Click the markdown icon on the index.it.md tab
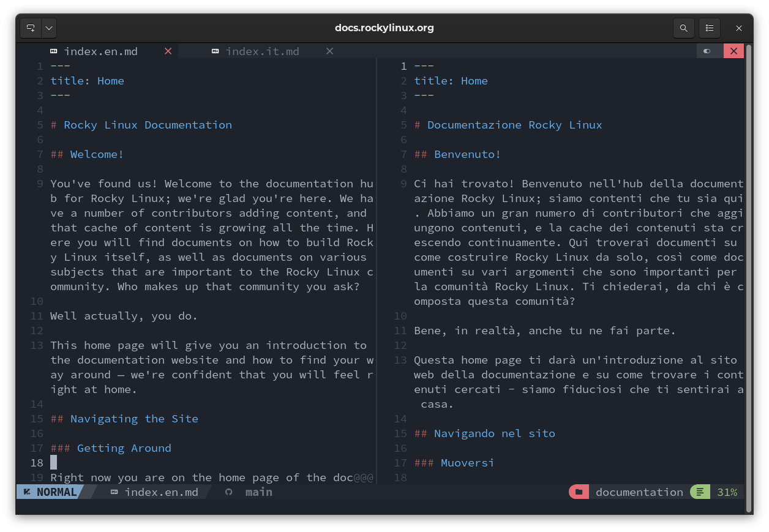This screenshot has height=532, width=769. pyautogui.click(x=215, y=51)
